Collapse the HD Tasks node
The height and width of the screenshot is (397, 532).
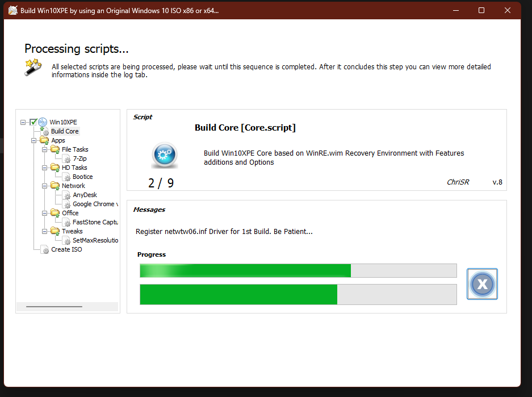point(44,168)
